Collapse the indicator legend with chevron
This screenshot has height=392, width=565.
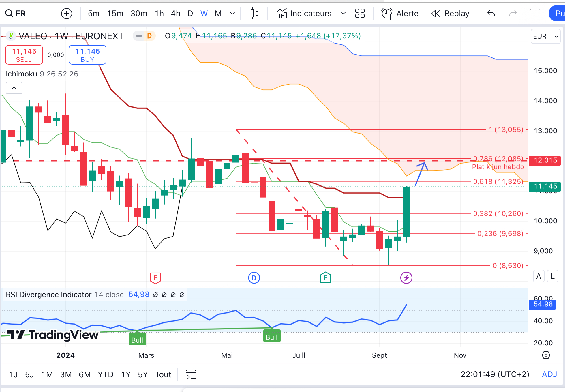coord(14,88)
